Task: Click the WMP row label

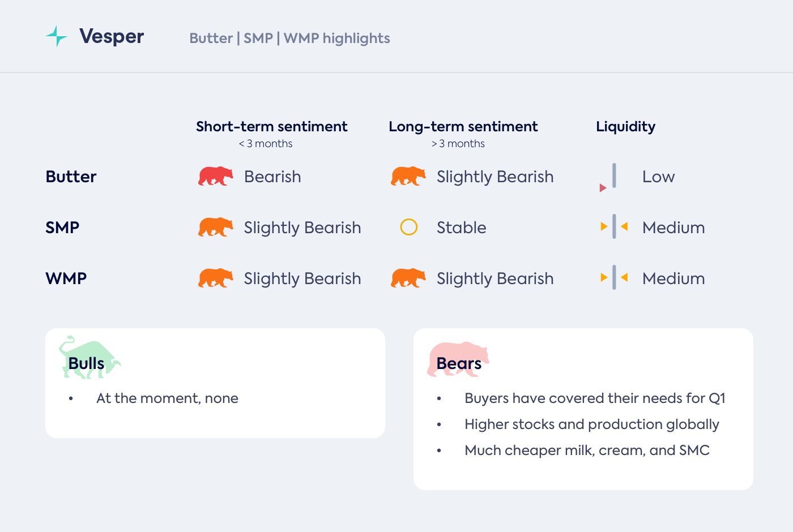Action: point(66,278)
